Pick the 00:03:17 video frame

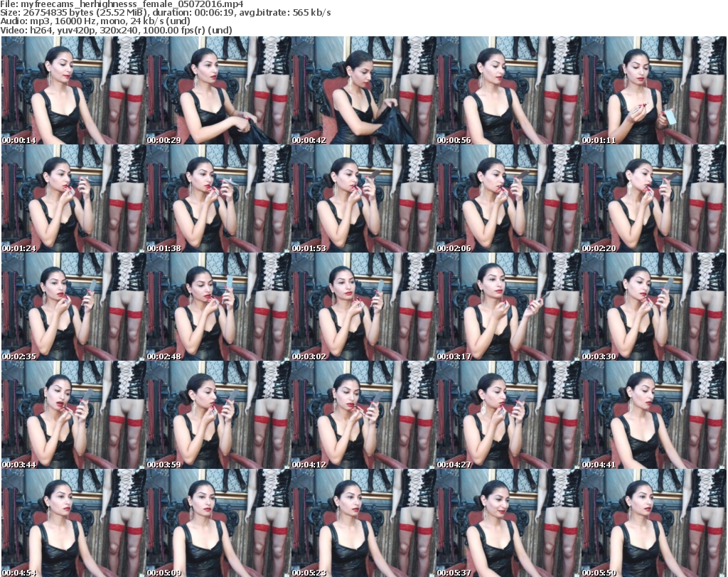508,307
